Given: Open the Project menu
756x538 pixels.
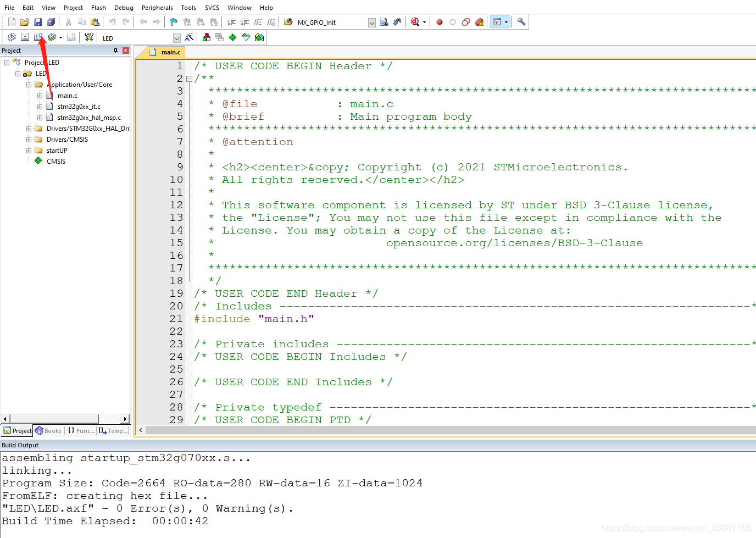Looking at the screenshot, I should [x=73, y=8].
